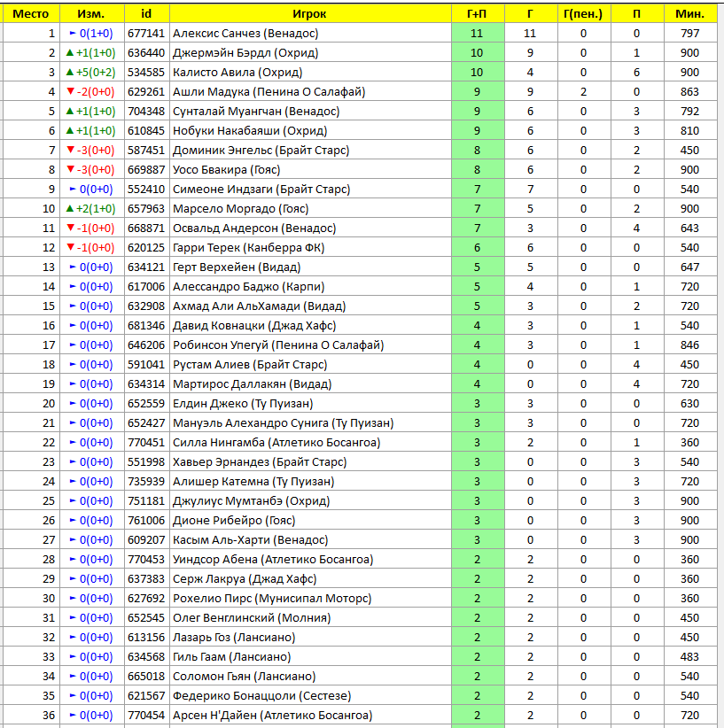724x728 pixels.
Task: Click the П column header
Action: [637, 14]
